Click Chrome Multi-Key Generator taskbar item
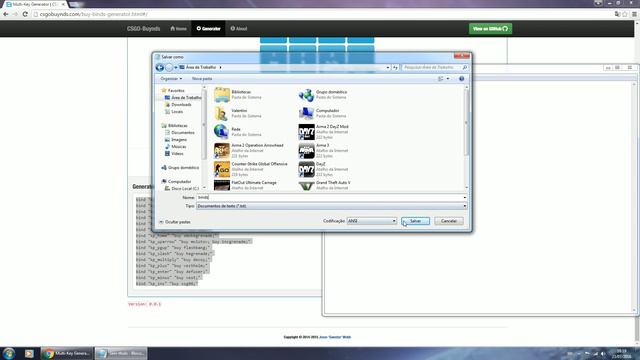This screenshot has height=360, width=640. (x=67, y=353)
